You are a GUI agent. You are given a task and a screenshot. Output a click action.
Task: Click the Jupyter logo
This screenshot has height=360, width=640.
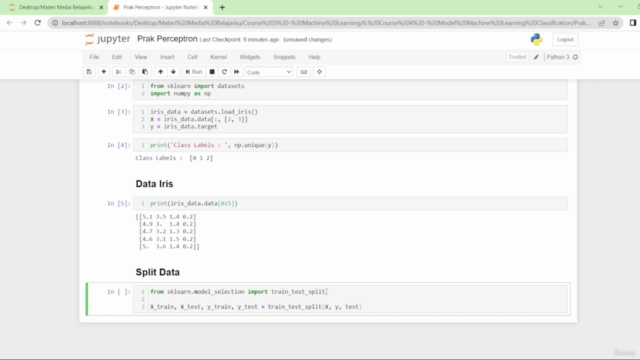tap(107, 39)
